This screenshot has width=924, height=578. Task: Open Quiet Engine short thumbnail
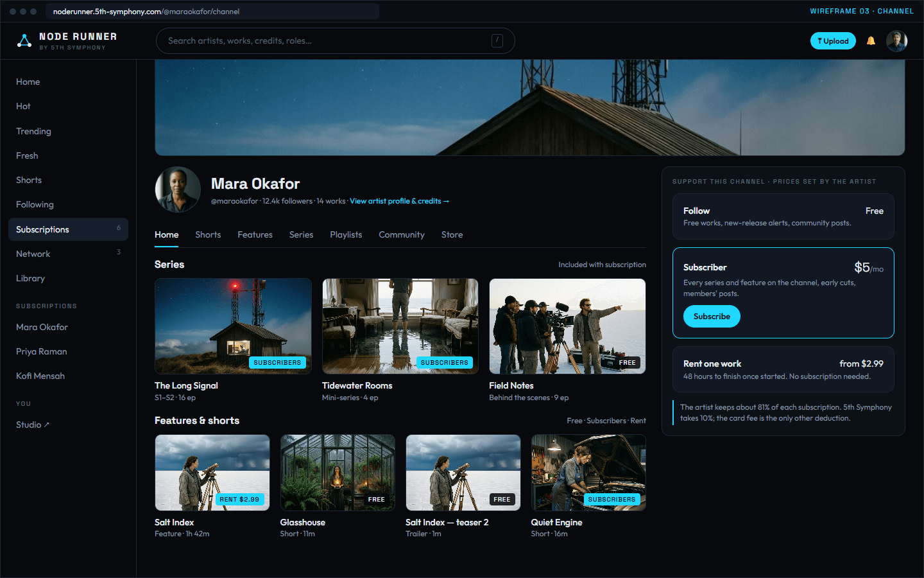coord(588,473)
